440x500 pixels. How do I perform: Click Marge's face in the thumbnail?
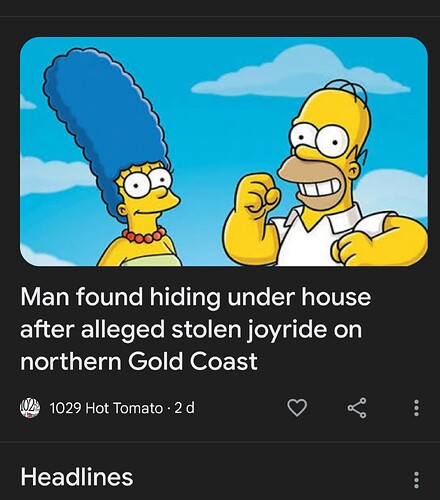pyautogui.click(x=147, y=193)
